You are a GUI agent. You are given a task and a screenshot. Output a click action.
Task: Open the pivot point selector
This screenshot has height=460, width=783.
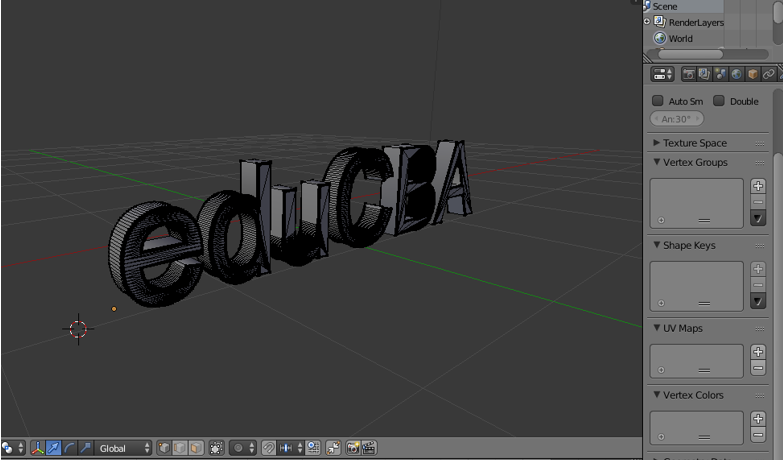click(x=12, y=448)
